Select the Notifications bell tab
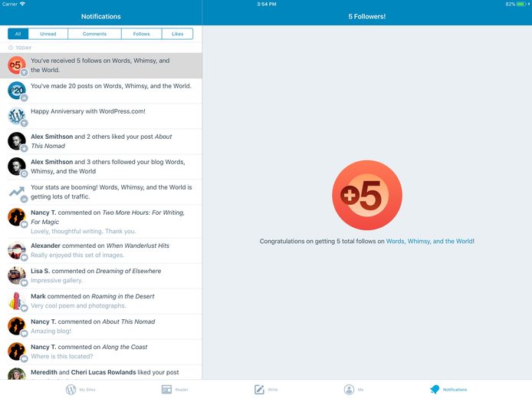This screenshot has height=399, width=532. pyautogui.click(x=448, y=390)
